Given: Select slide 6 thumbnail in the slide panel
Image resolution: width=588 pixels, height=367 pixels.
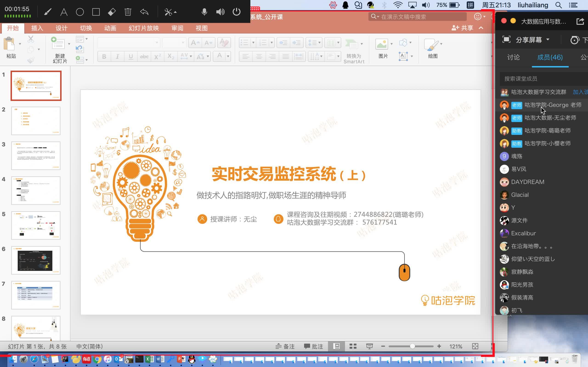Looking at the screenshot, I should click(x=36, y=260).
